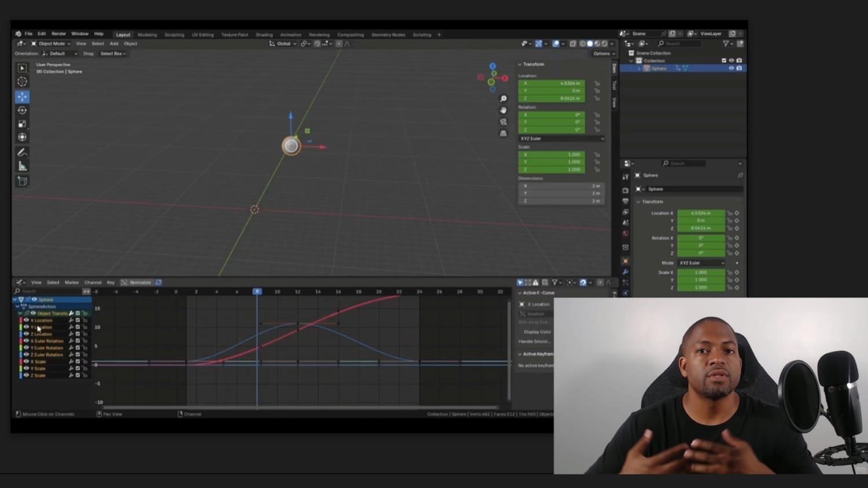Uncheck the Z Scale channel checkbox
The height and width of the screenshot is (488, 868).
point(78,375)
